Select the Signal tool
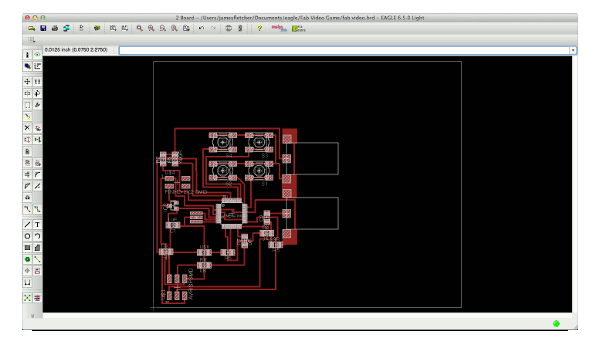 pos(37,259)
